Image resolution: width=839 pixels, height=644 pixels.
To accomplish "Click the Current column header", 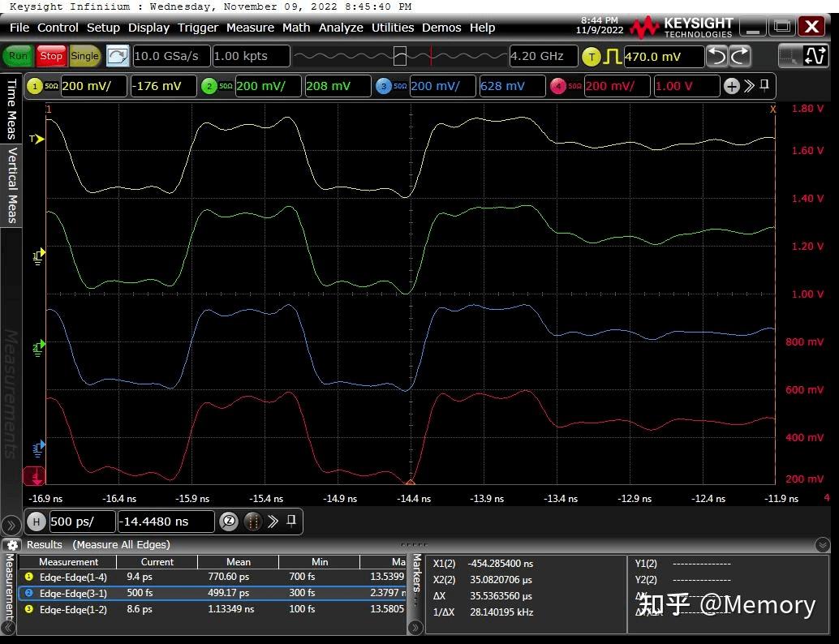I will tap(157, 562).
